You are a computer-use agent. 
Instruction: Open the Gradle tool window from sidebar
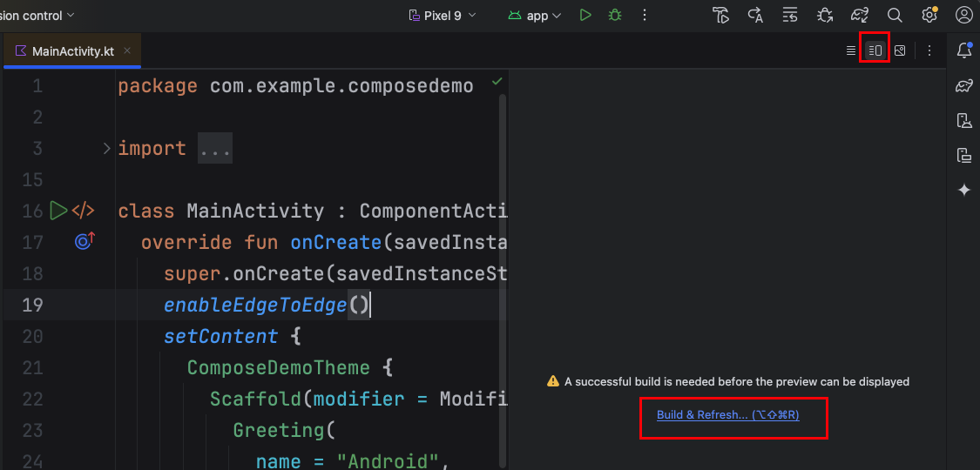(x=963, y=85)
